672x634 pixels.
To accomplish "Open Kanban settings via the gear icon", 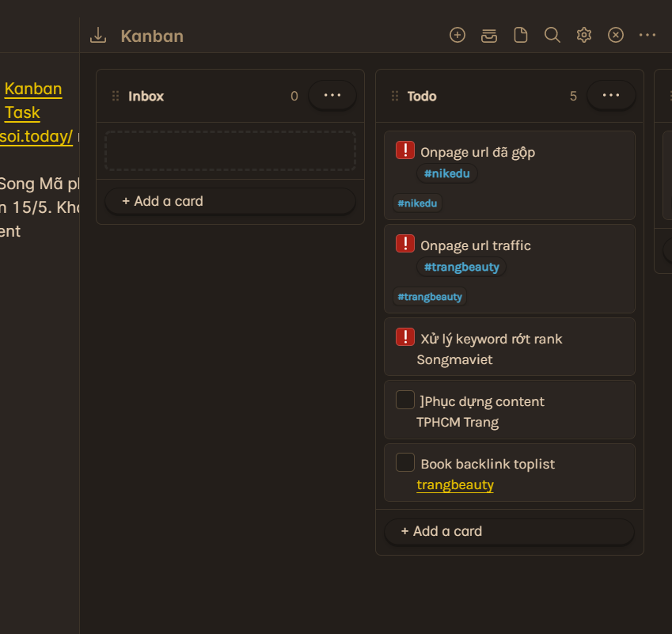I will 583,35.
